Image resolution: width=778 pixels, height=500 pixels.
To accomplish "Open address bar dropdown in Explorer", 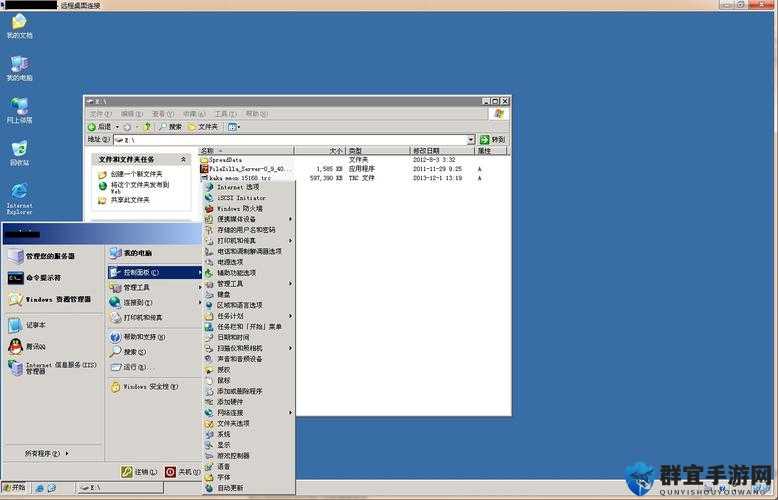I will (x=471, y=140).
